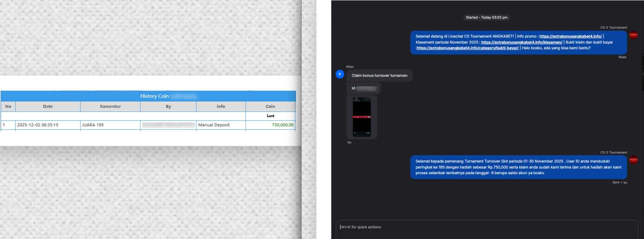Open the klasemen link in welcome message
Image resolution: width=644 pixels, height=239 pixels.
tap(521, 42)
